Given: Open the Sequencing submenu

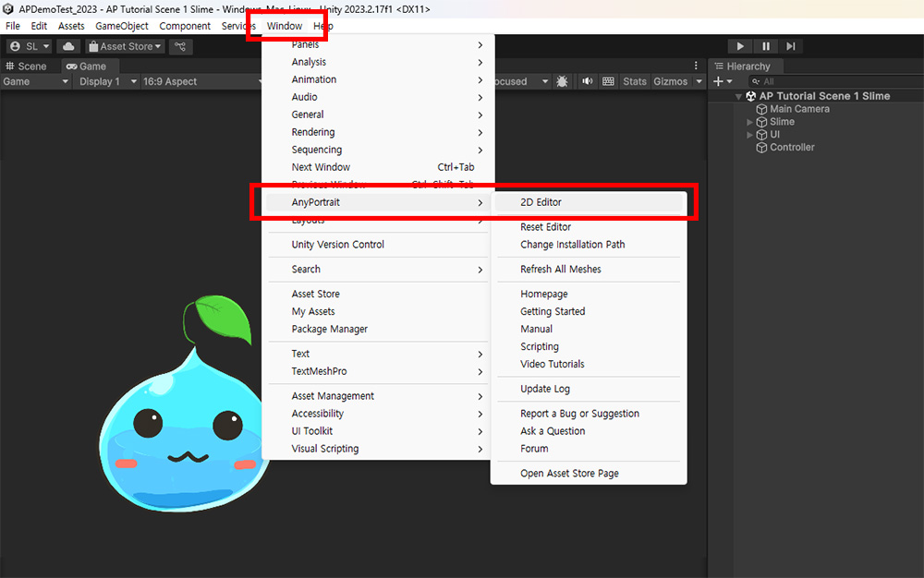Looking at the screenshot, I should click(x=378, y=151).
